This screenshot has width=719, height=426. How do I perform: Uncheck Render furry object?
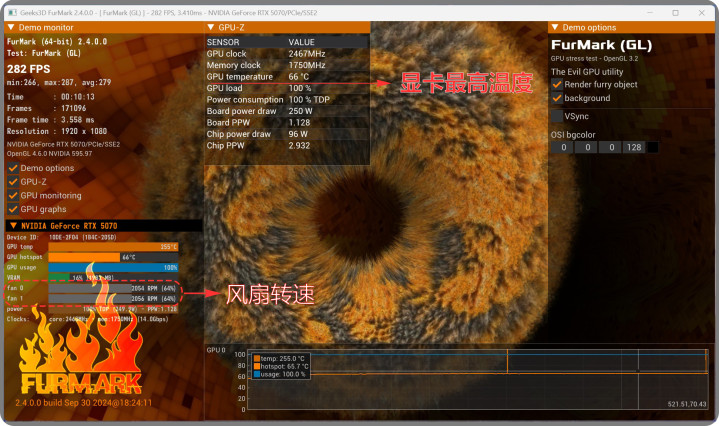[558, 85]
